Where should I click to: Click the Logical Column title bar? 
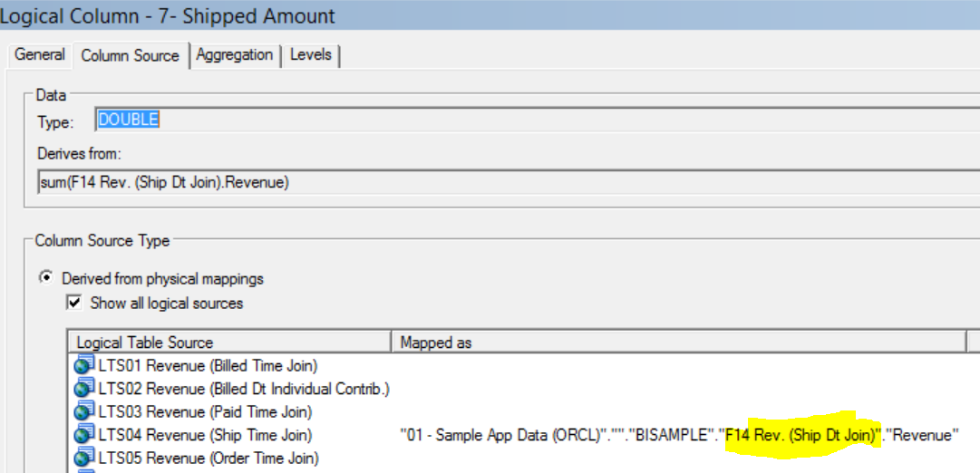click(490, 15)
